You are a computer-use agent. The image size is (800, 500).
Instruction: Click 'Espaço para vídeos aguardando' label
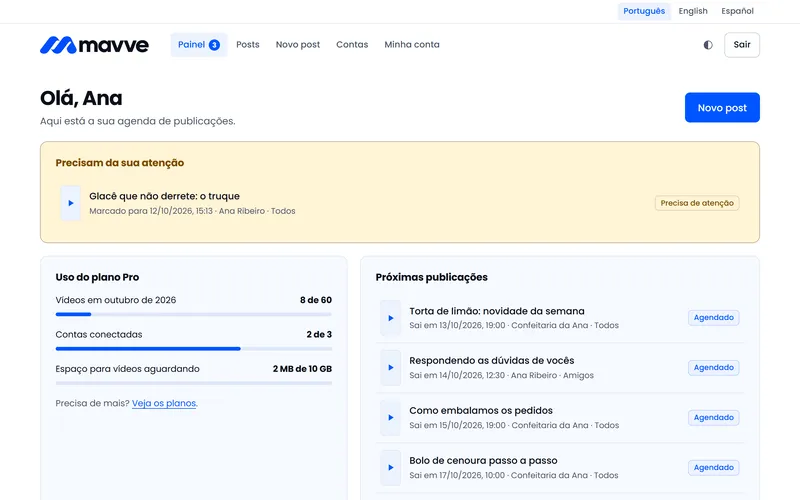pos(128,369)
